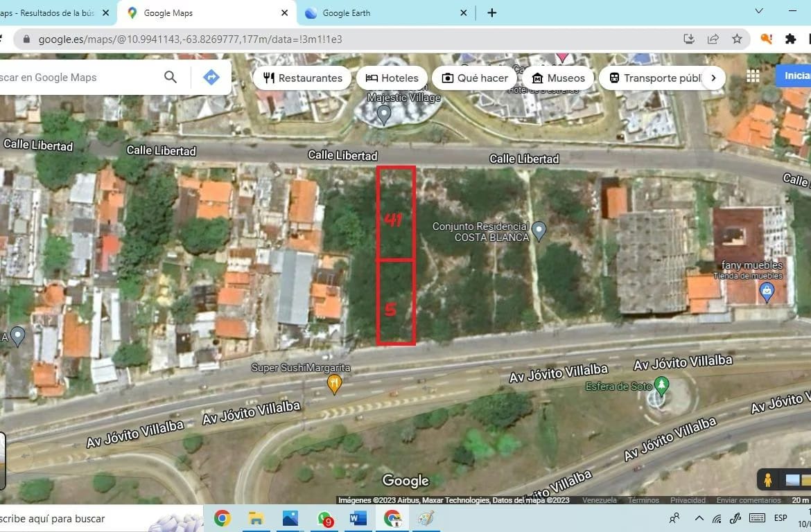Screen dimensions: 811x532
Task: Show hidden system tray icons
Action: coord(699,518)
